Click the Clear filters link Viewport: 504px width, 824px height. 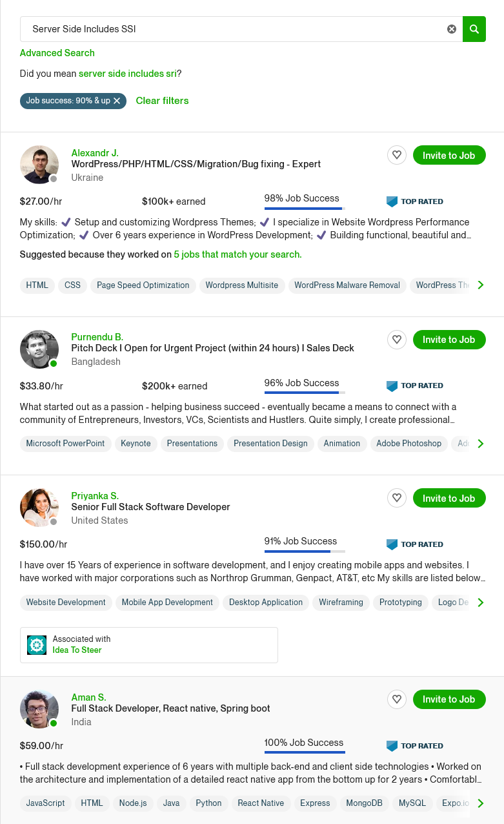coord(162,101)
